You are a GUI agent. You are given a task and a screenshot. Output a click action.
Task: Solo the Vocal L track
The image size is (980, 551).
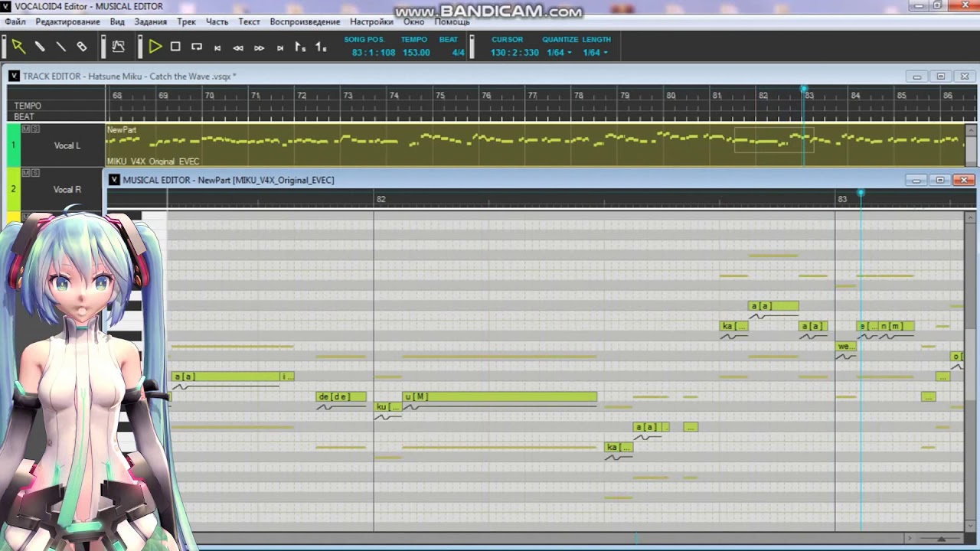pyautogui.click(x=35, y=129)
